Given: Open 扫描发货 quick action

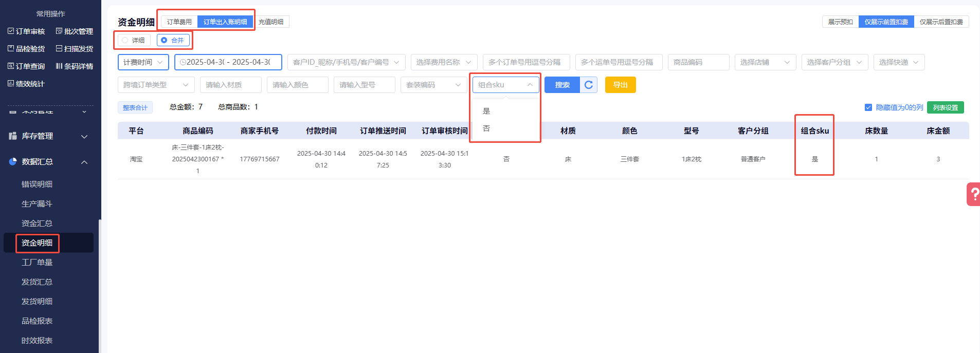Looking at the screenshot, I should click(75, 49).
